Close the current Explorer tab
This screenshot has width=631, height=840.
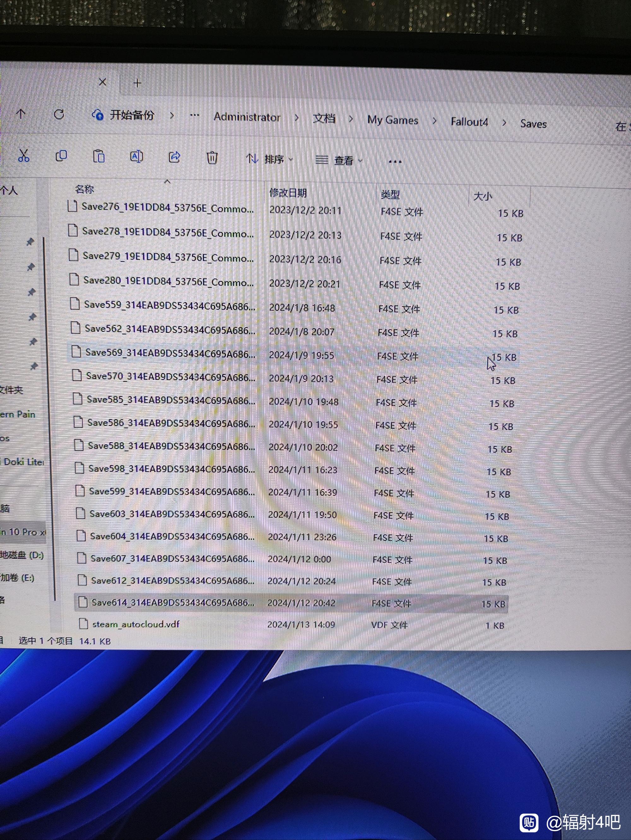pos(103,82)
